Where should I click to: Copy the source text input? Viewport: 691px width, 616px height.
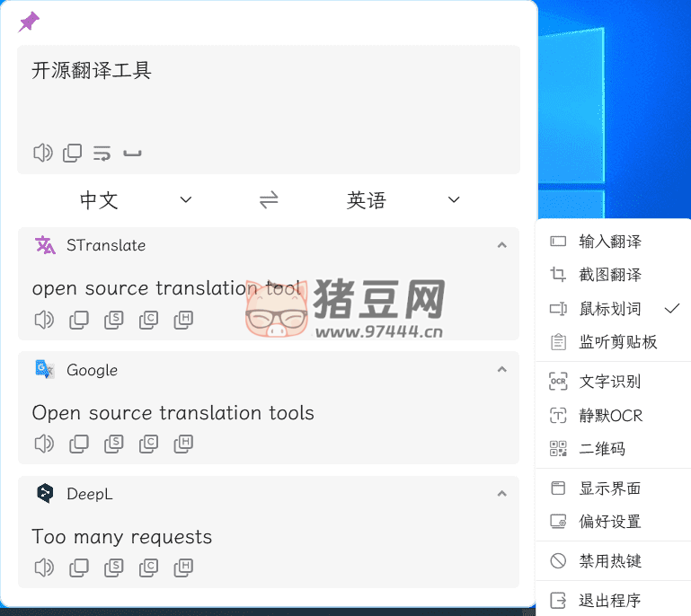point(72,153)
